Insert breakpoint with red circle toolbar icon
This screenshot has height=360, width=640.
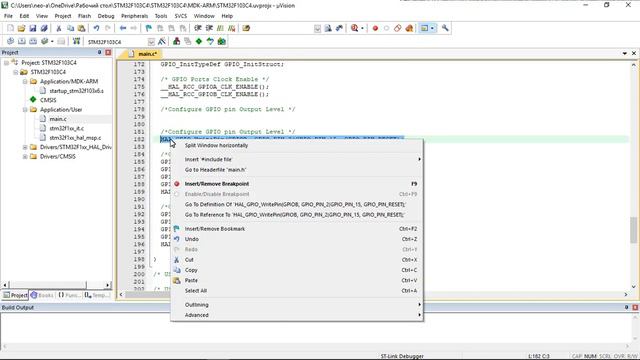pos(375,28)
